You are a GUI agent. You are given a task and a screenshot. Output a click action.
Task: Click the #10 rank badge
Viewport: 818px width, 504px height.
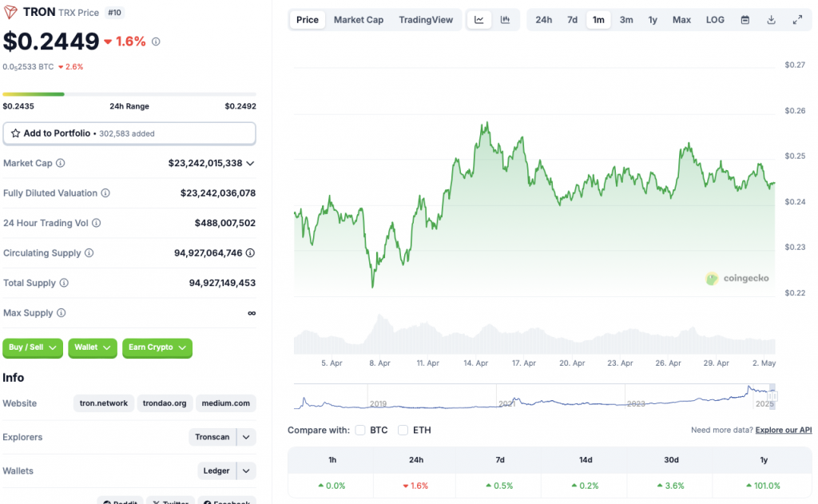pos(114,13)
